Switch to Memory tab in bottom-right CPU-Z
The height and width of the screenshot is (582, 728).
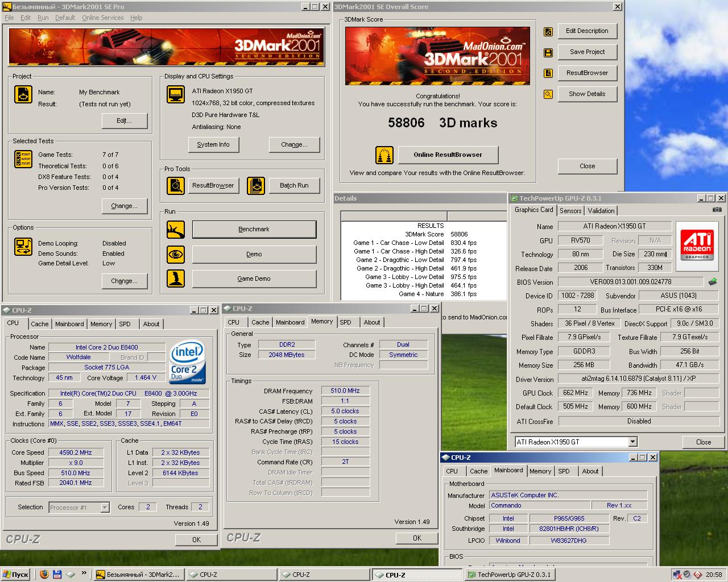pyautogui.click(x=540, y=471)
